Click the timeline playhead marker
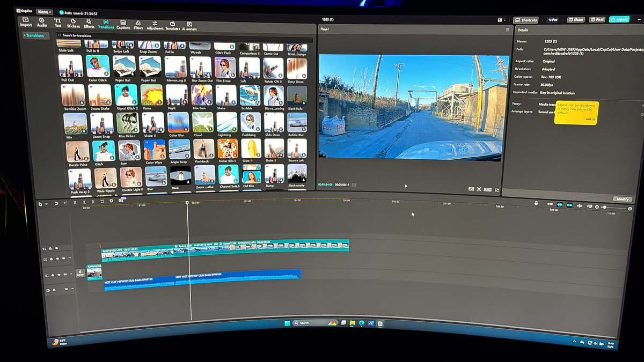The height and width of the screenshot is (362, 644). 187,203
